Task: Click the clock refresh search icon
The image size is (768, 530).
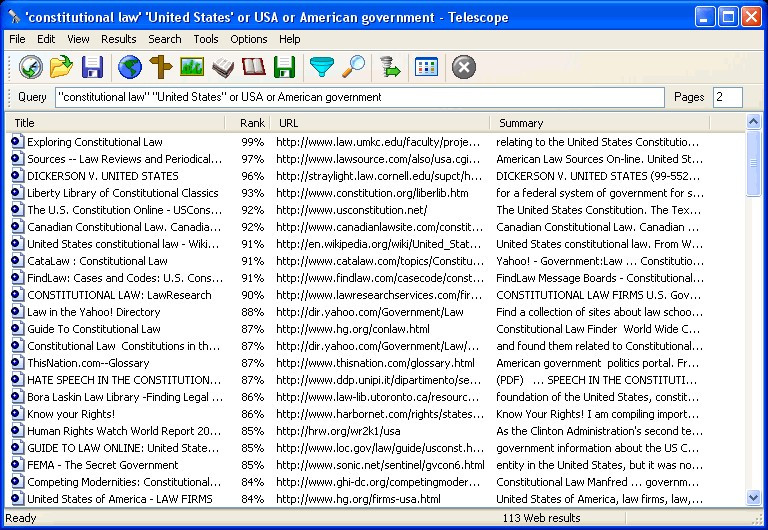Action: click(x=31, y=67)
